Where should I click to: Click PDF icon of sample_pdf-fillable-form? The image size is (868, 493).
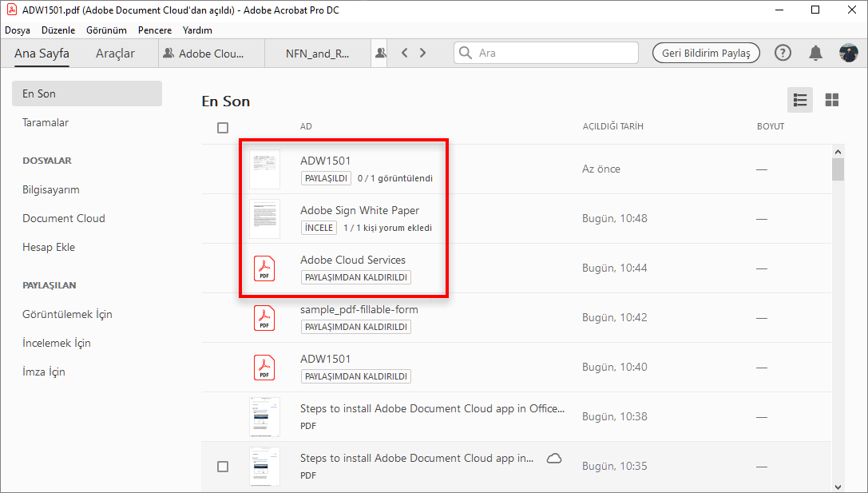264,318
